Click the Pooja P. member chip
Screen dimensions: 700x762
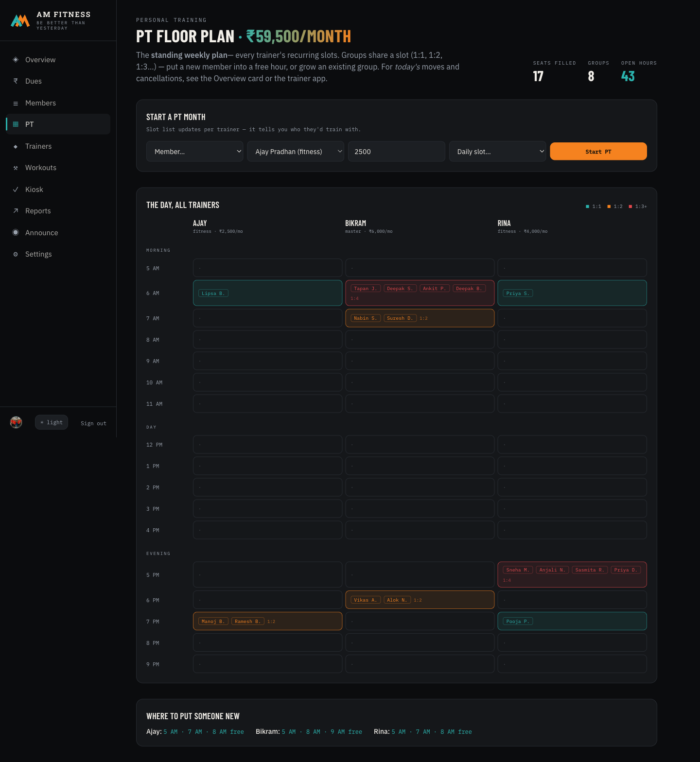[x=518, y=621]
